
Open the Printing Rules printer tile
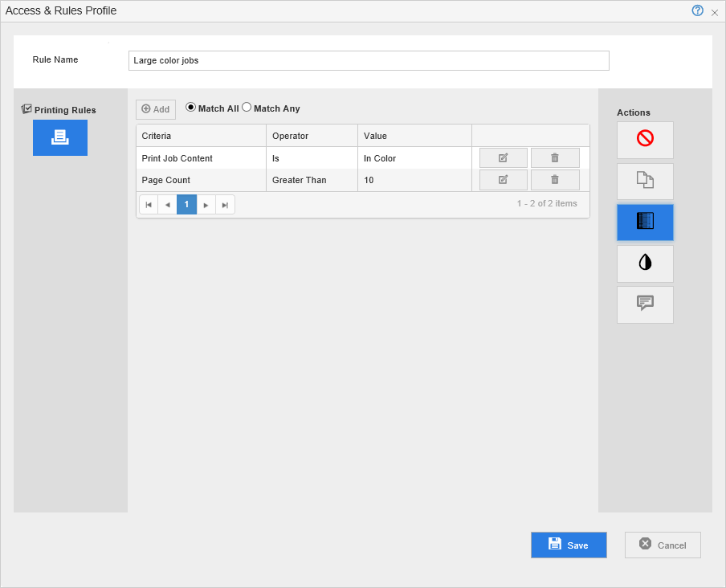[x=60, y=137]
